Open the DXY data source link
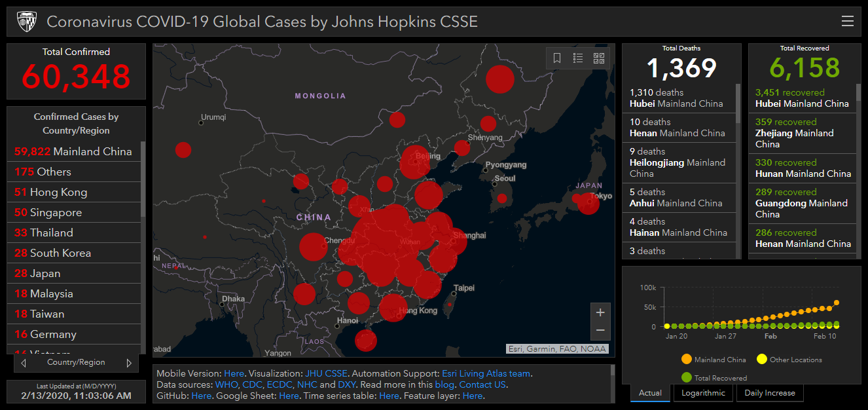The height and width of the screenshot is (410, 868). click(x=347, y=385)
